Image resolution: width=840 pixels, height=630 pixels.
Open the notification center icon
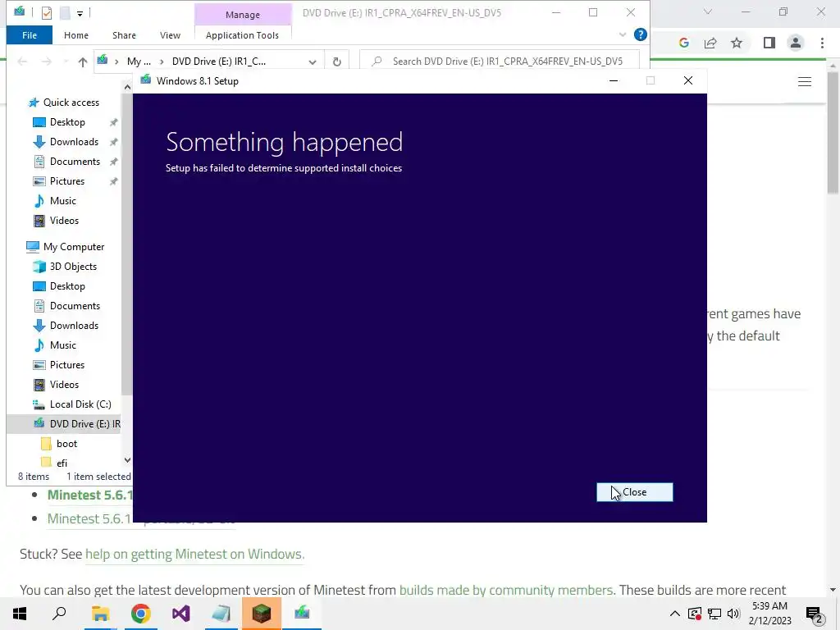814,614
